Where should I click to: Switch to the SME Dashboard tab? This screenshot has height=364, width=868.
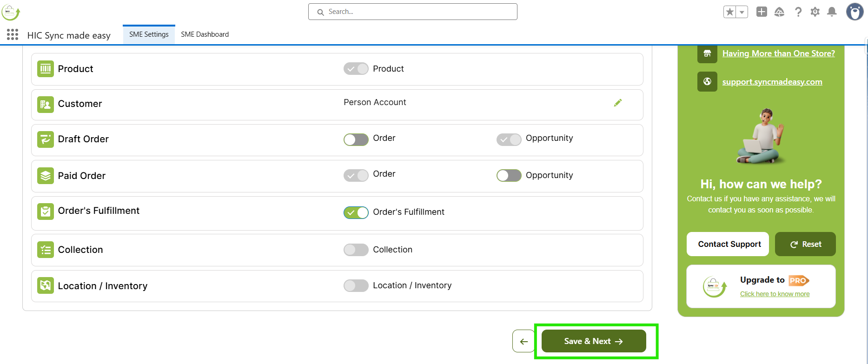click(x=205, y=34)
